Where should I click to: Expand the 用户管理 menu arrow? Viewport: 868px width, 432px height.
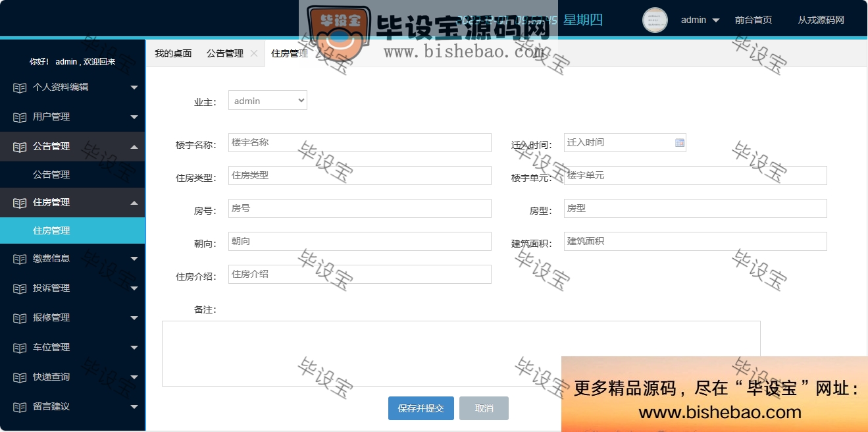134,117
